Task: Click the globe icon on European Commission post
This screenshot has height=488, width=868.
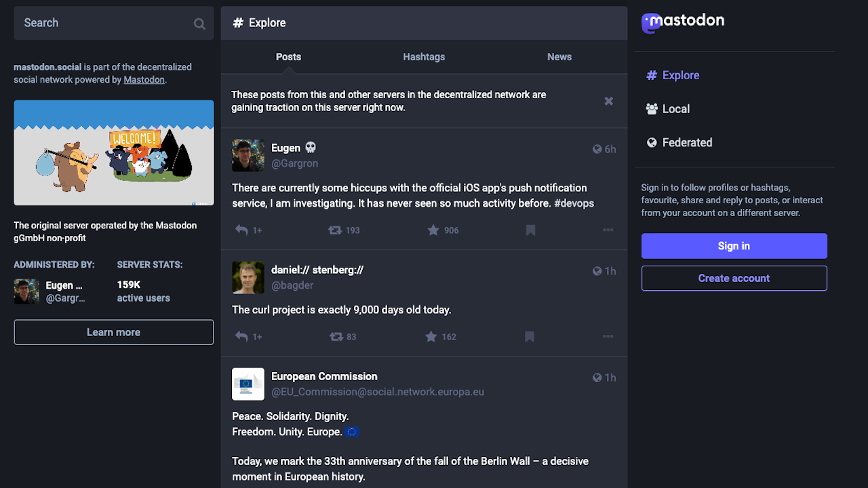Action: click(x=597, y=378)
